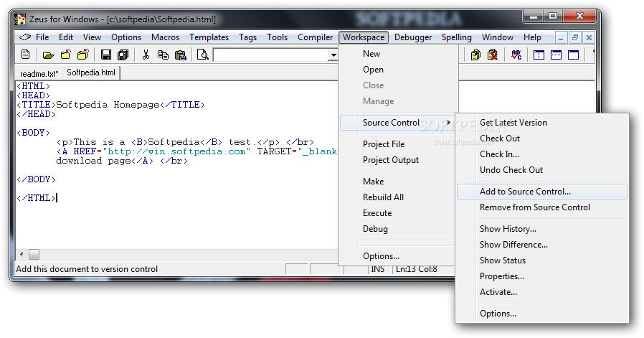Click the Zeus icon beside File menu

point(25,37)
